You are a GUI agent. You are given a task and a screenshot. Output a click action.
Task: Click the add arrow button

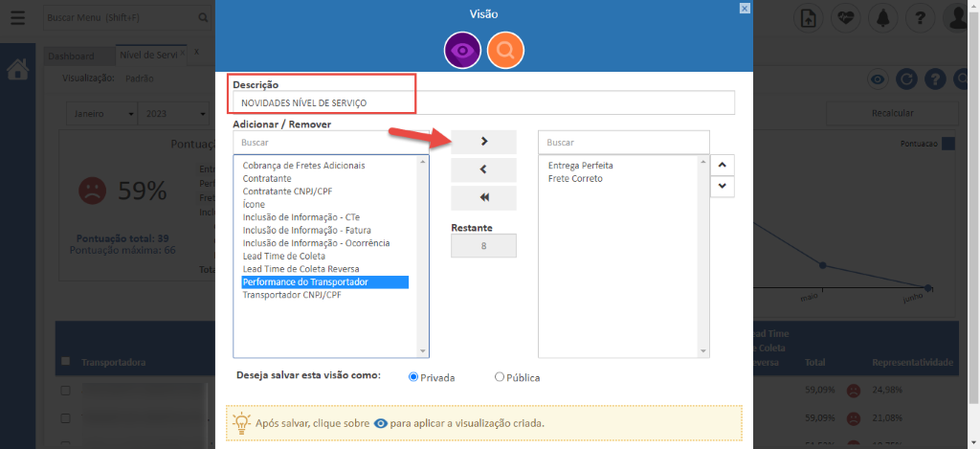[483, 142]
